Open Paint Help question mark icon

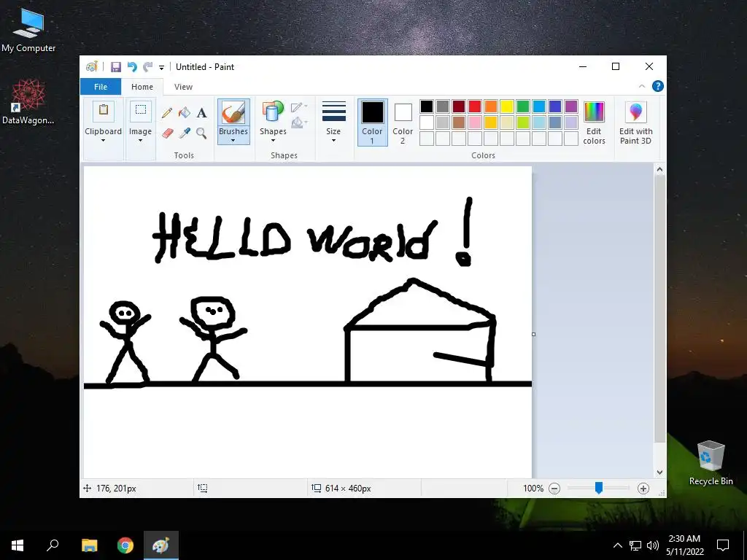coord(658,86)
